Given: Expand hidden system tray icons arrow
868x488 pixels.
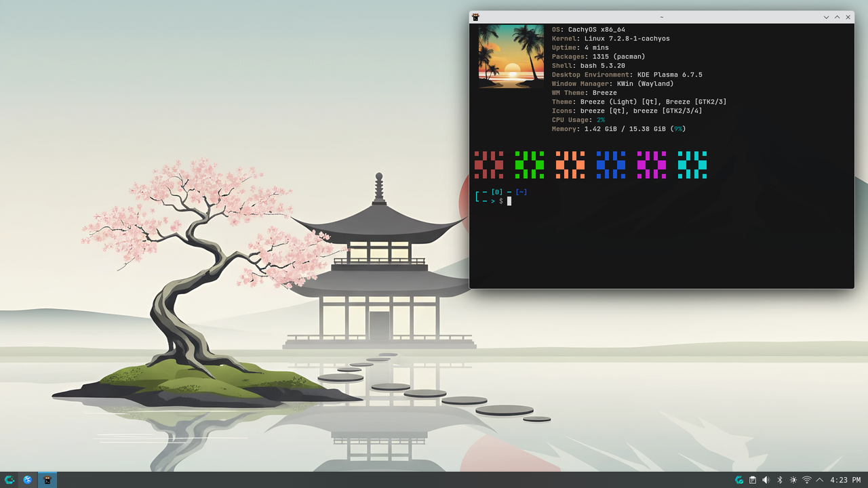Looking at the screenshot, I should (x=820, y=480).
